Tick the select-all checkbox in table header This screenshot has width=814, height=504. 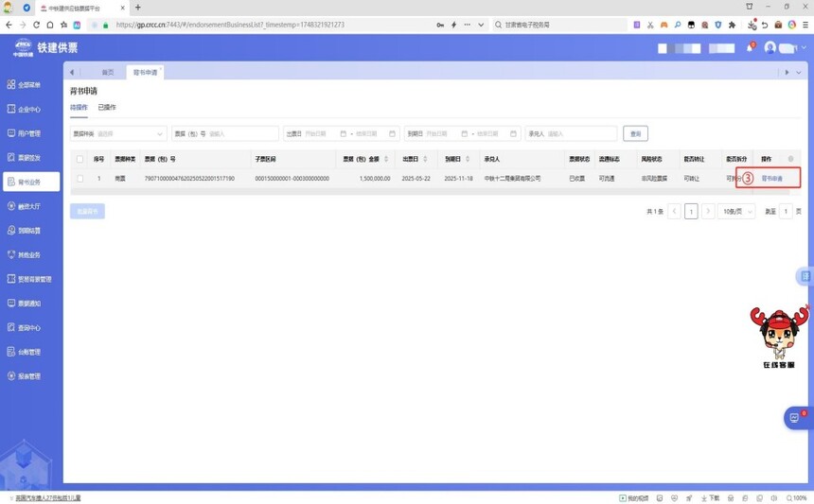click(80, 160)
